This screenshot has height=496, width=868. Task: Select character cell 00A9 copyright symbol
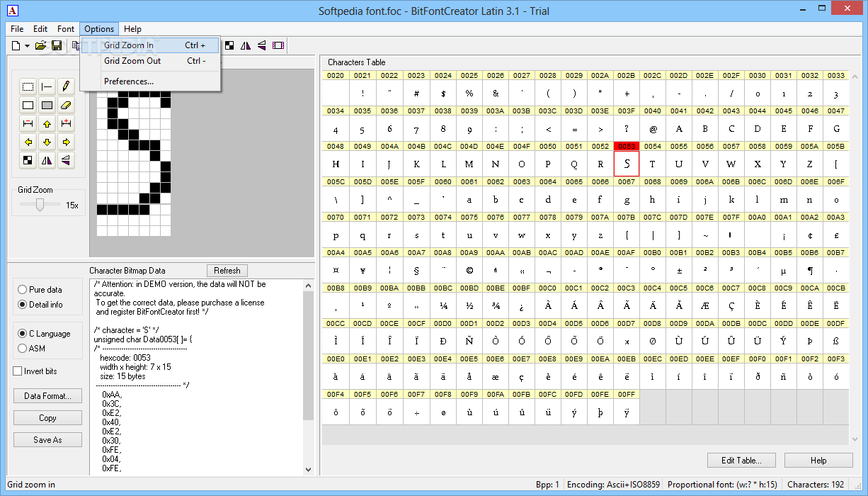coord(469,270)
